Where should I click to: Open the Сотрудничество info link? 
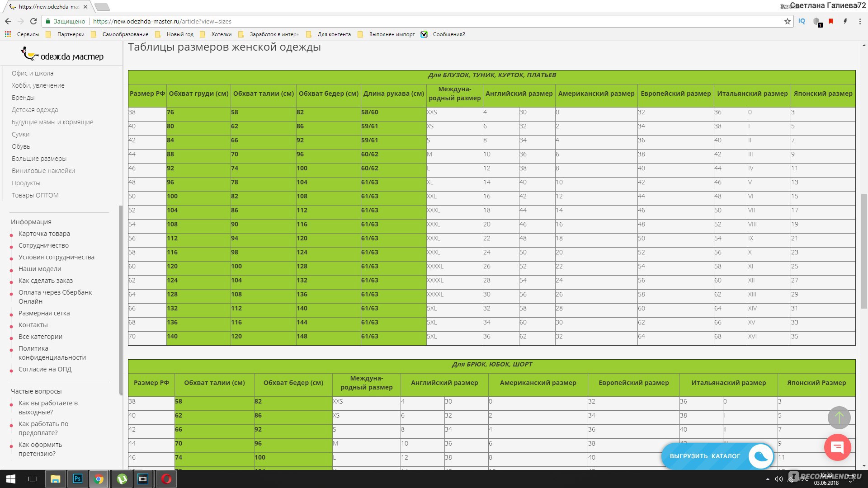(43, 245)
